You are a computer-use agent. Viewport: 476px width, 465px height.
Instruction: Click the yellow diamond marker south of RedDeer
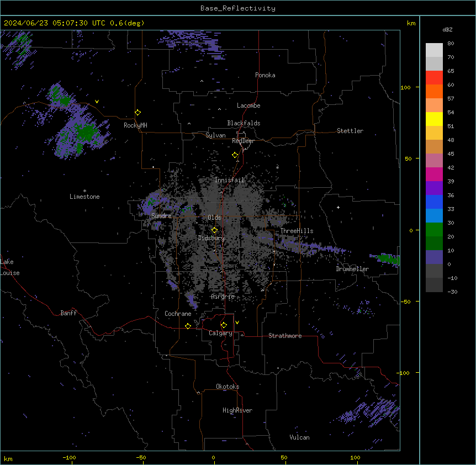point(235,155)
